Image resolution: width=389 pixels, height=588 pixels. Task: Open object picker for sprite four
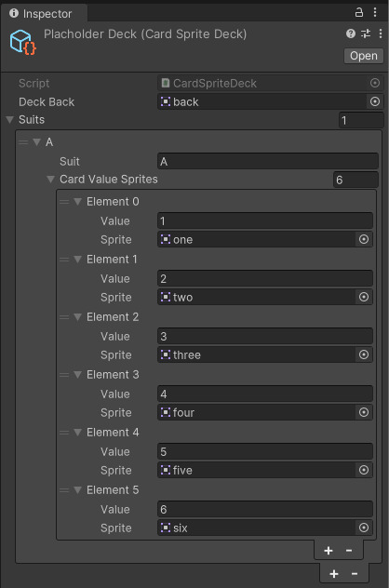point(364,412)
